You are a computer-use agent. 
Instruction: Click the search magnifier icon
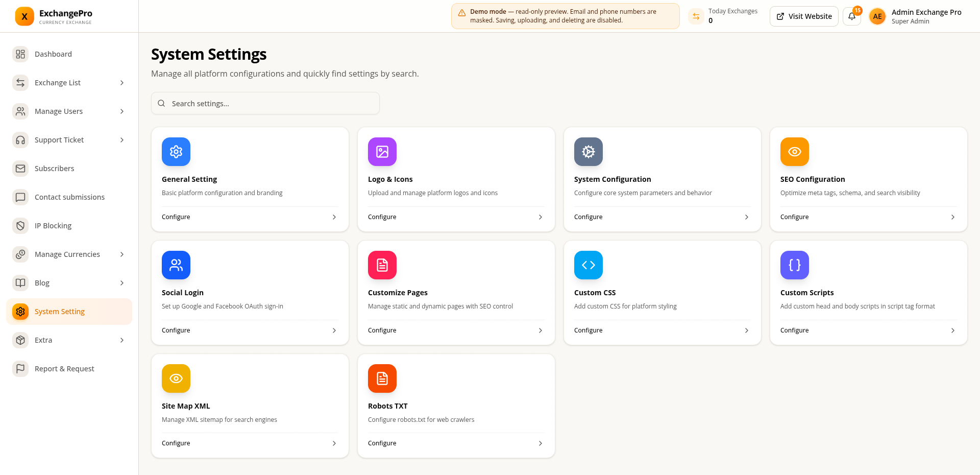[161, 103]
